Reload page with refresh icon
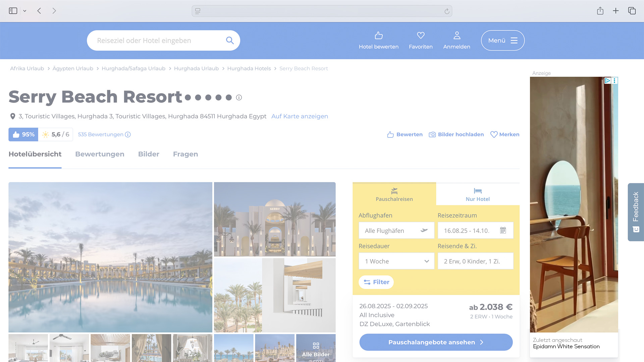 (x=447, y=11)
